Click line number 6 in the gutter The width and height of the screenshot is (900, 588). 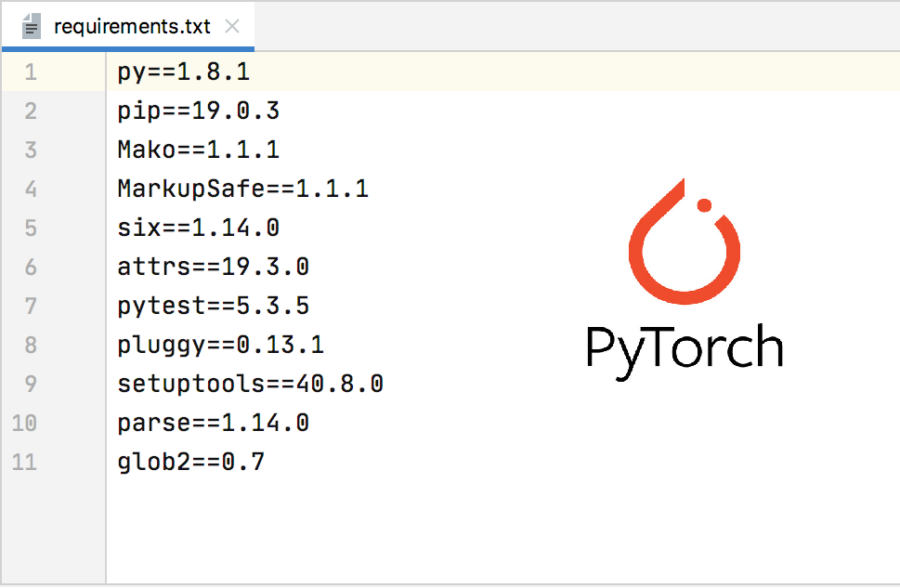31,267
